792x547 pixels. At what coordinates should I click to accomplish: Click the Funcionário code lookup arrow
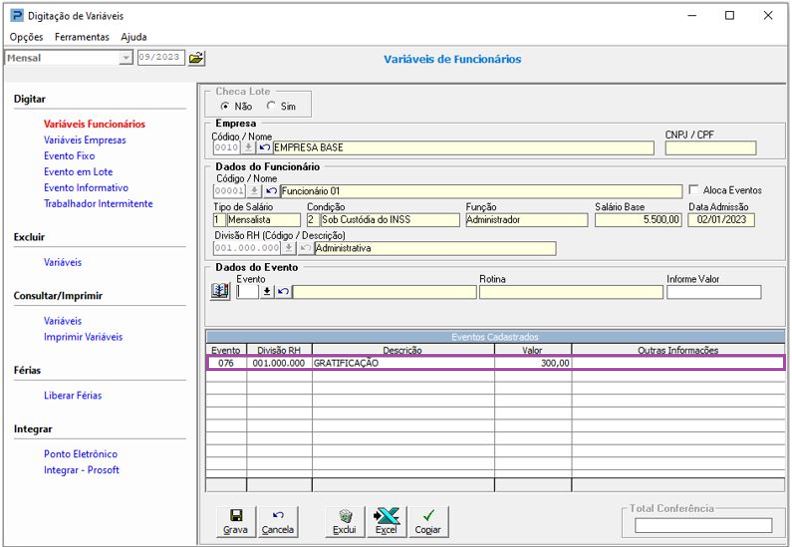tap(254, 191)
